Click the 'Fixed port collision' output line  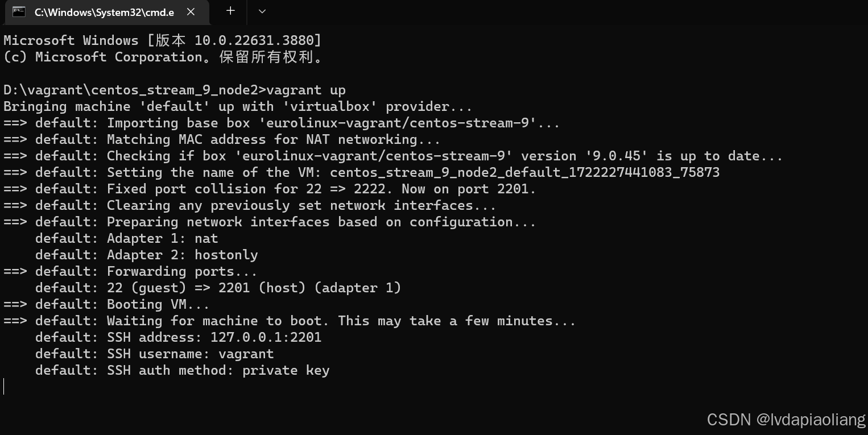[270, 189]
